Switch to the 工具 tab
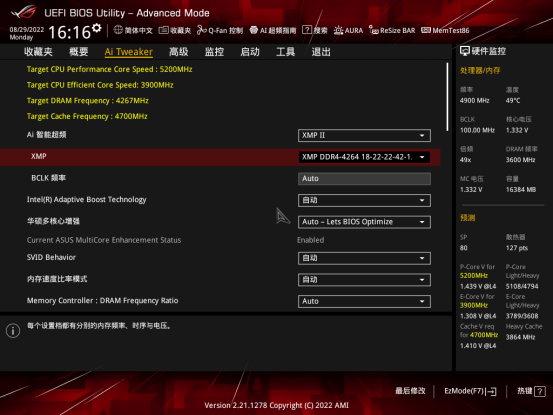The height and width of the screenshot is (415, 553). tap(285, 52)
